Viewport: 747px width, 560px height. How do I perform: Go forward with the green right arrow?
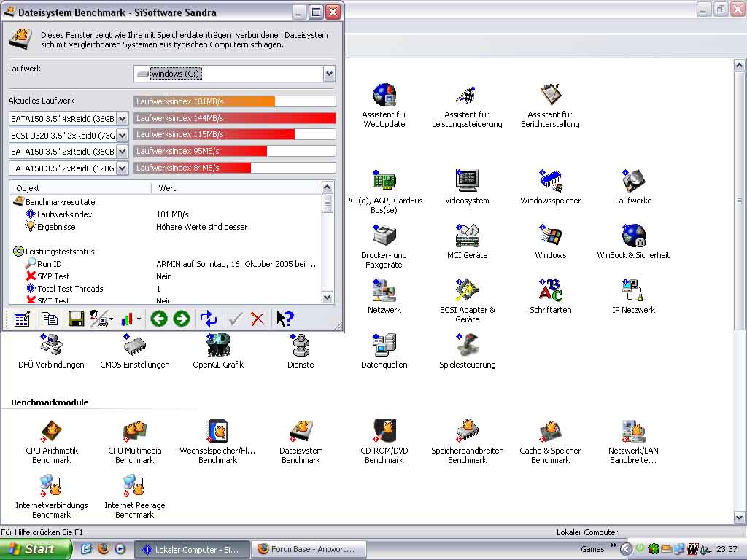[x=182, y=319]
